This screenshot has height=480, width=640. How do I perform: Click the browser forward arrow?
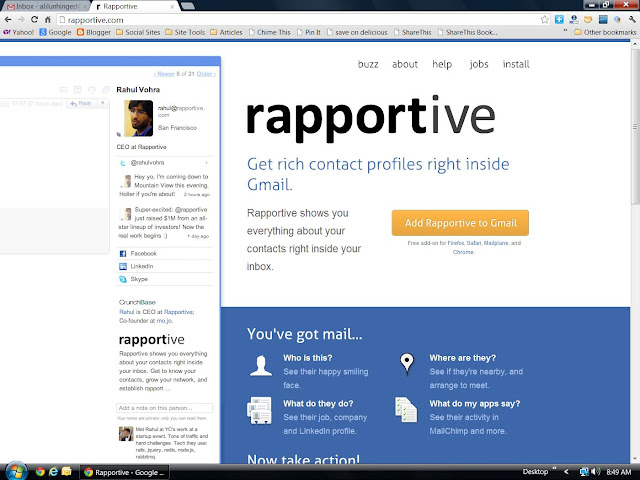pos(21,20)
